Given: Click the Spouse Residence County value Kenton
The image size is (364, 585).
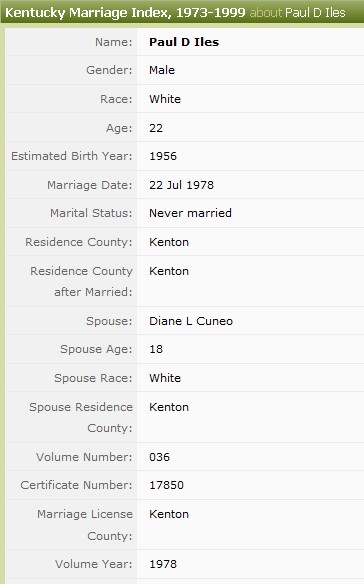Looking at the screenshot, I should click(x=169, y=407).
